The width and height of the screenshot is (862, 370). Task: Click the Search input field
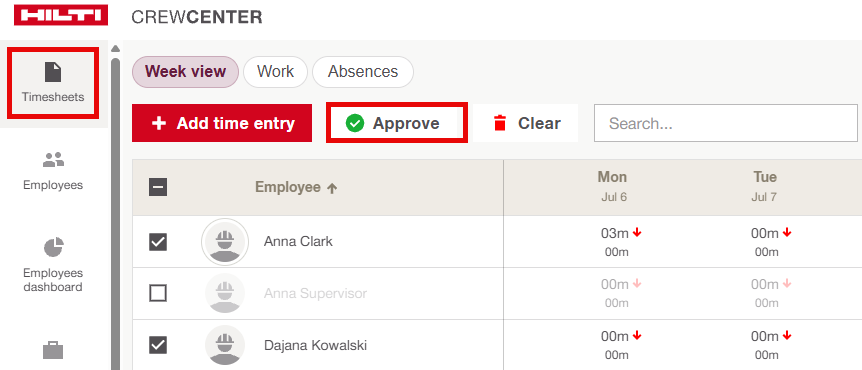726,123
